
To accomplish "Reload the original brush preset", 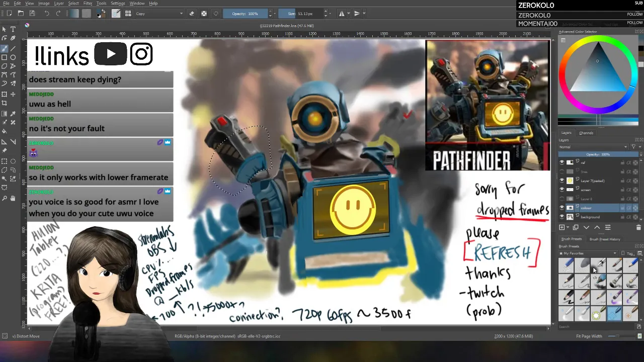I will (216, 14).
